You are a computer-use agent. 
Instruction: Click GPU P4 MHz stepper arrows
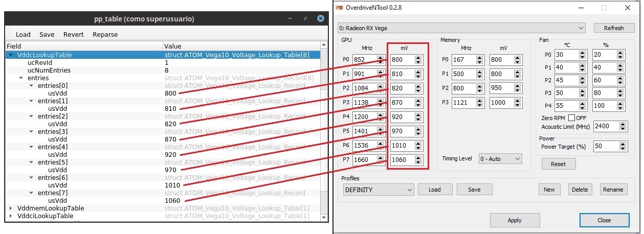pyautogui.click(x=380, y=117)
